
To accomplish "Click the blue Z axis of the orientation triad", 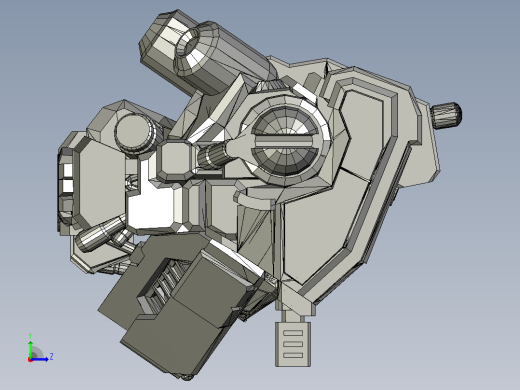I will pyautogui.click(x=40, y=359).
